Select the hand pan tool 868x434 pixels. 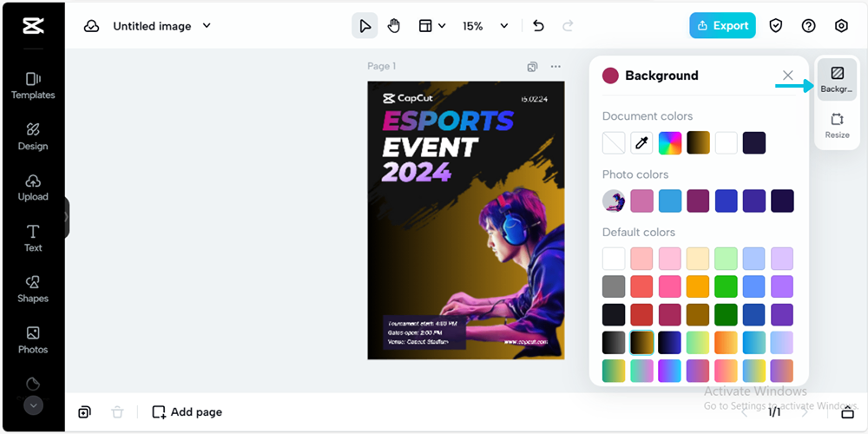point(393,26)
